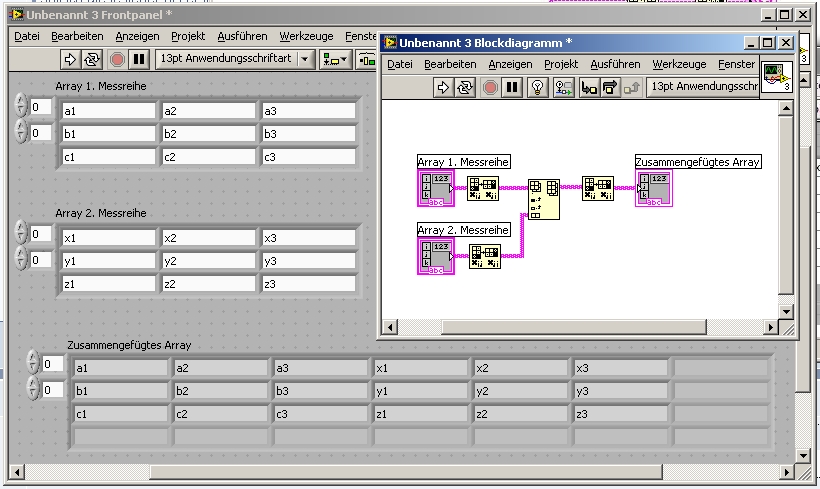The height and width of the screenshot is (489, 820).
Task: Click Frontpanel horizontal scrollbar thumb
Action: (x=406, y=472)
